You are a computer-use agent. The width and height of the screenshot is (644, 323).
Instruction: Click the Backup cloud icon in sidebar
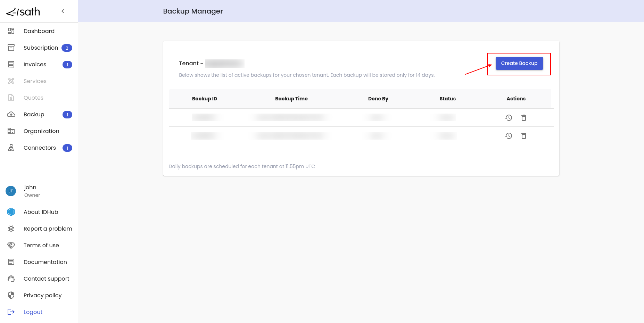pyautogui.click(x=11, y=114)
